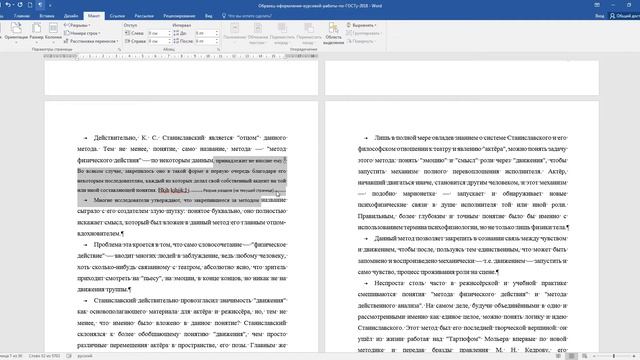Expand the Группировать group dropdown
Viewport: 640px width, 360px height.
click(363, 33)
